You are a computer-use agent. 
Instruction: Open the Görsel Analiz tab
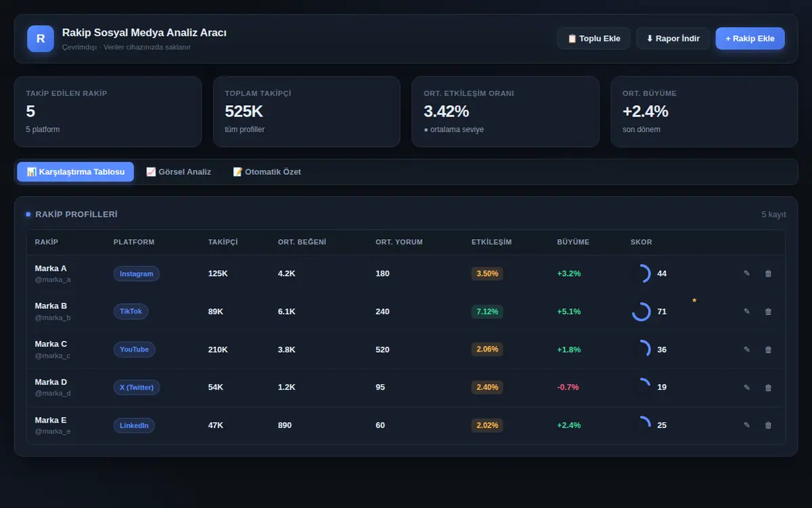coord(179,172)
